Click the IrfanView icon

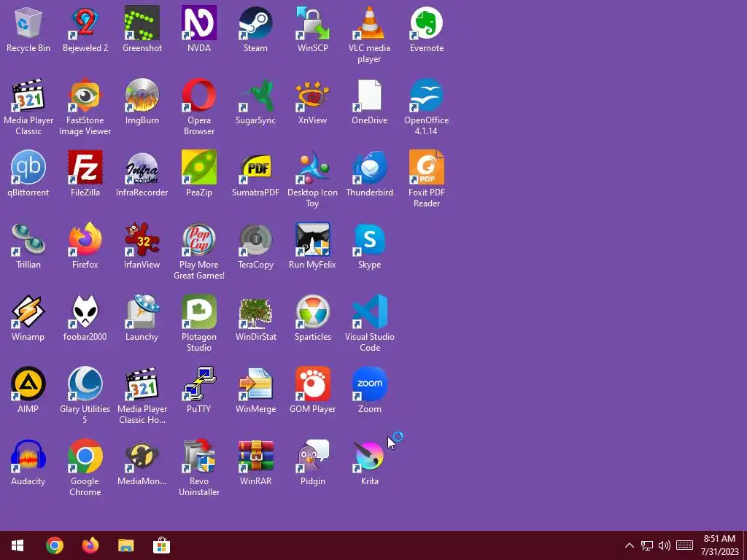[142, 239]
